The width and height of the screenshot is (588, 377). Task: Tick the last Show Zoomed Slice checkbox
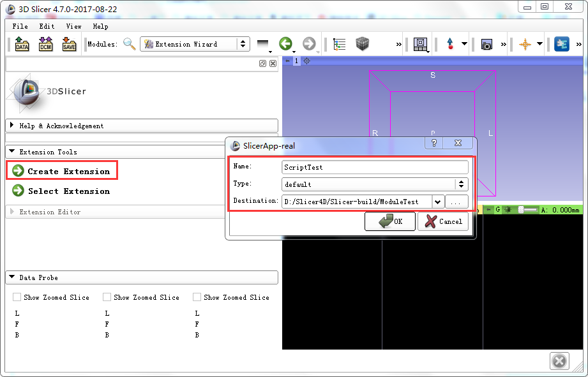(197, 297)
